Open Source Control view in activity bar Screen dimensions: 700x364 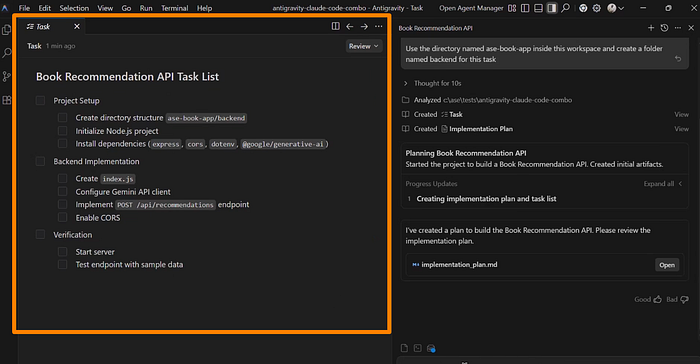7,76
